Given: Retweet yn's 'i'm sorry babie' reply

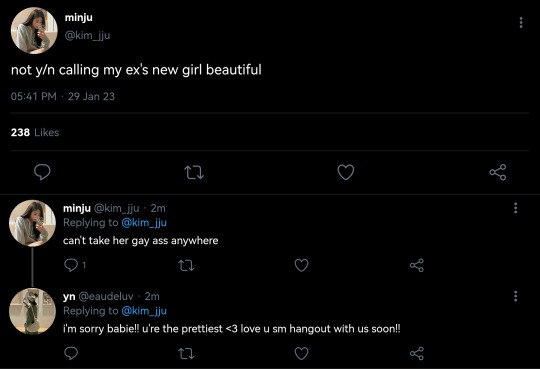Looking at the screenshot, I should pos(186,353).
